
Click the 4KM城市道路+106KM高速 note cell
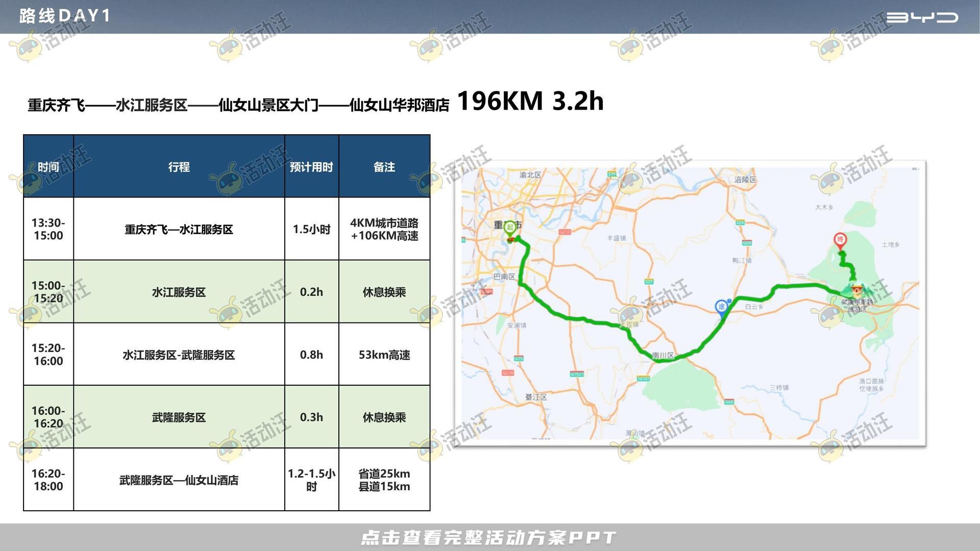pyautogui.click(x=384, y=229)
